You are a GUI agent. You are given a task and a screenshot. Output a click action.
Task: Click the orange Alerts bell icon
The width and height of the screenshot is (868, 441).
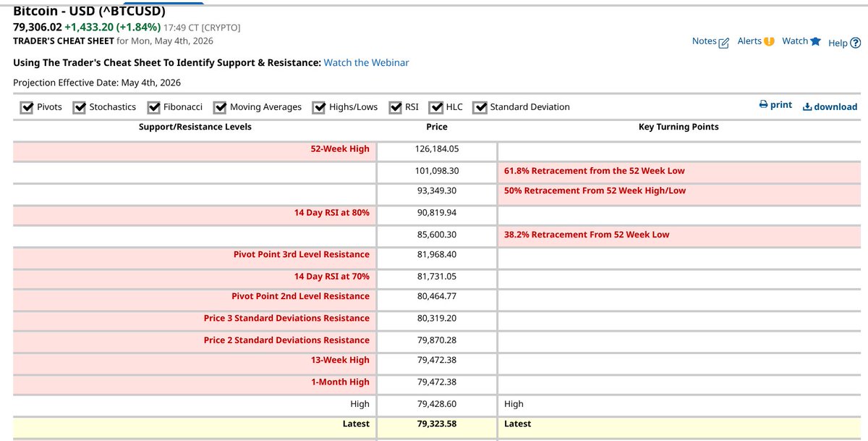769,41
